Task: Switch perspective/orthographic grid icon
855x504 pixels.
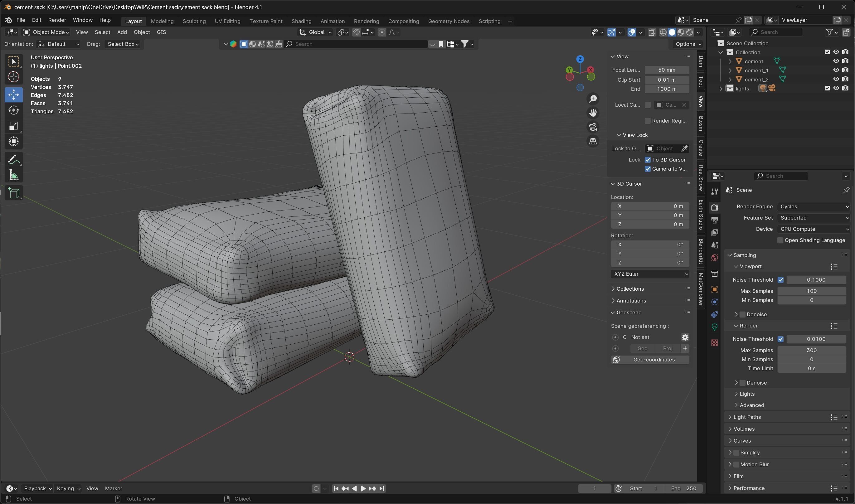Action: [593, 141]
